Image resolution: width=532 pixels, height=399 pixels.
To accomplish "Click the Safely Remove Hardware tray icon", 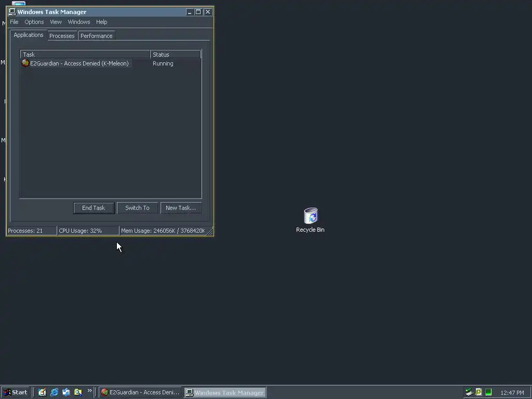I will tap(469, 392).
